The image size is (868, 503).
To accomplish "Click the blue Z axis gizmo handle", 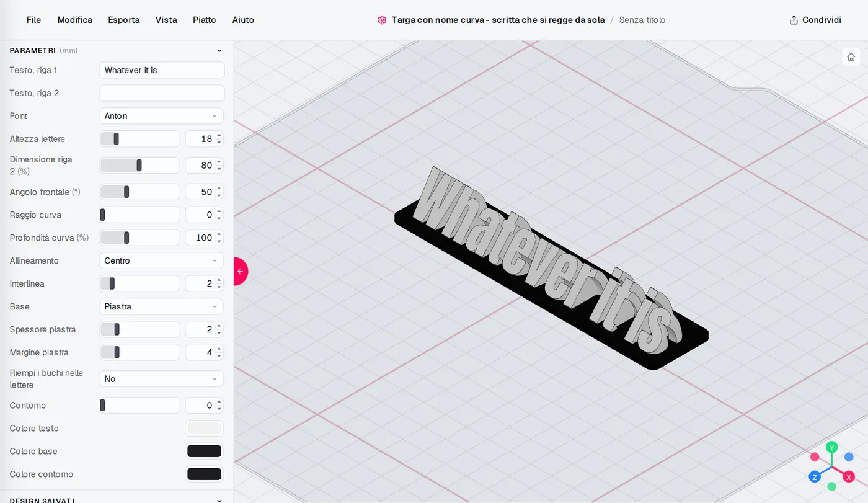I will coord(815,477).
